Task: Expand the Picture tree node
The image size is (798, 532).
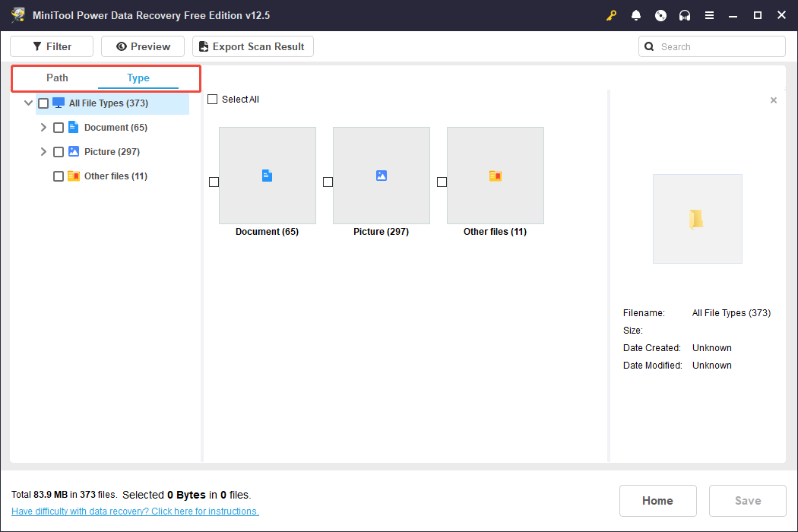Action: (x=43, y=152)
